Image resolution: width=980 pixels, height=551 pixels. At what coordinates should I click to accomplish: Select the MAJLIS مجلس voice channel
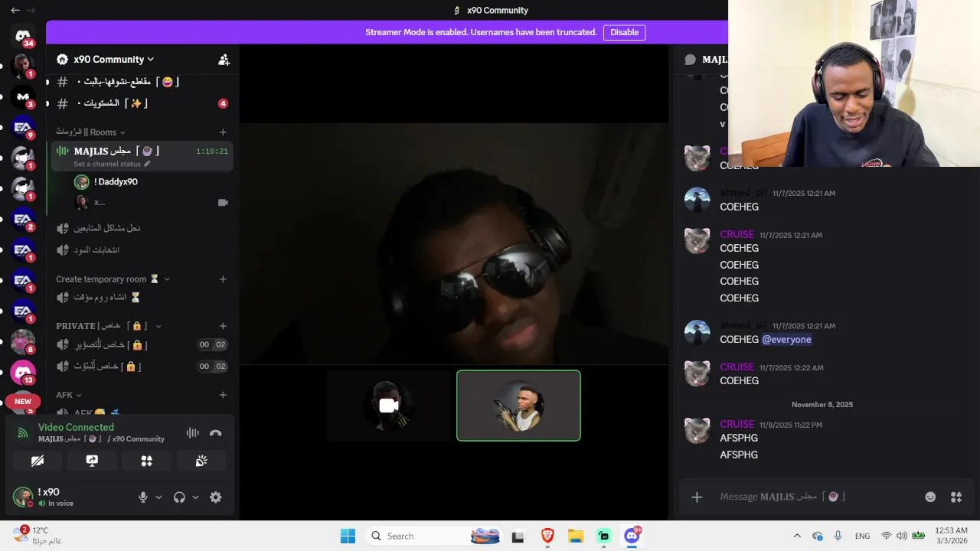coord(142,156)
